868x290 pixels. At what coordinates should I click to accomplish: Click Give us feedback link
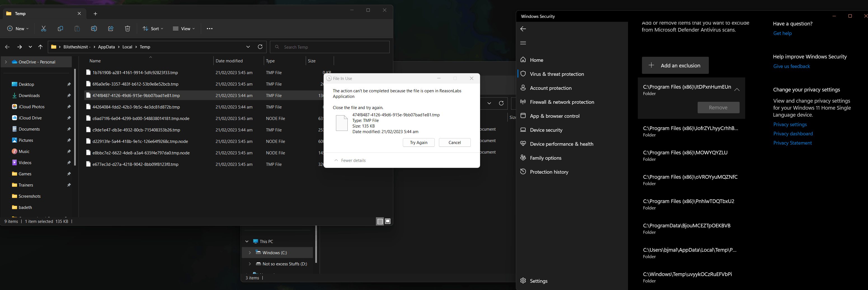pos(792,66)
